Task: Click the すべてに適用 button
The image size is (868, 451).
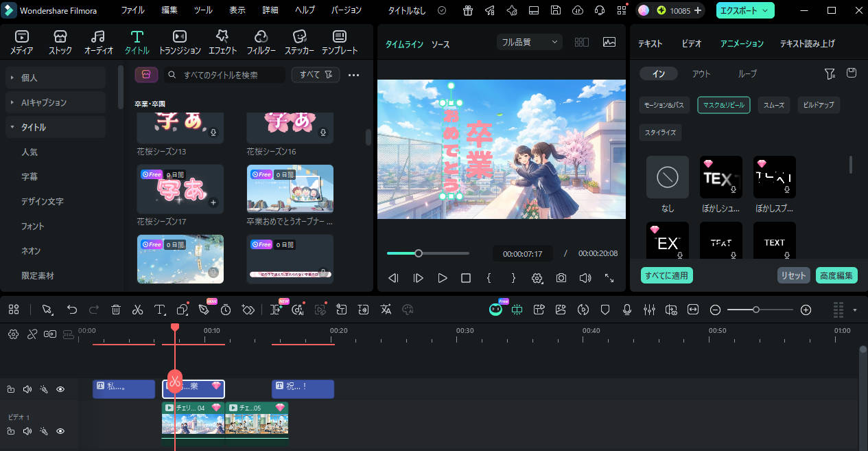Action: coord(666,275)
